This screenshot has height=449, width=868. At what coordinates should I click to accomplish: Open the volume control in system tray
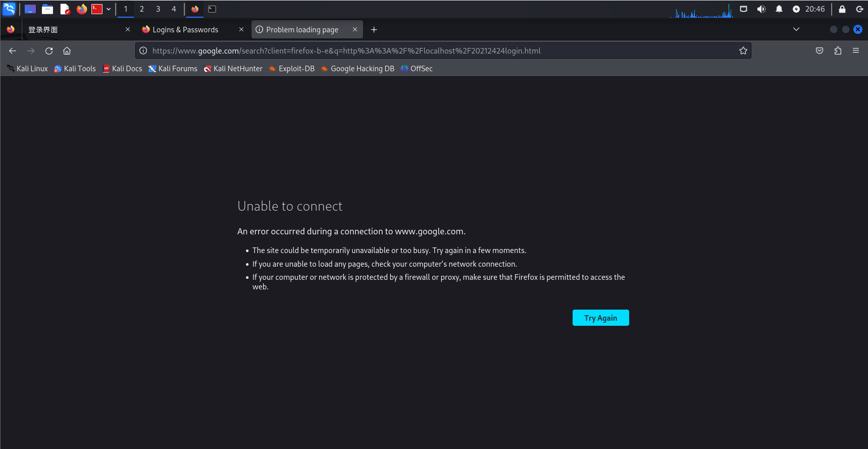pyautogui.click(x=761, y=9)
